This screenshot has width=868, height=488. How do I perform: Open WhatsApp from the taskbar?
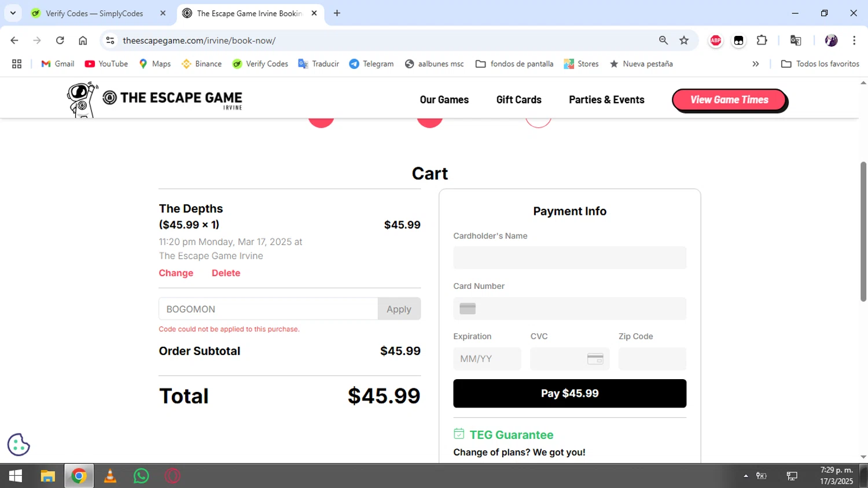click(x=141, y=476)
